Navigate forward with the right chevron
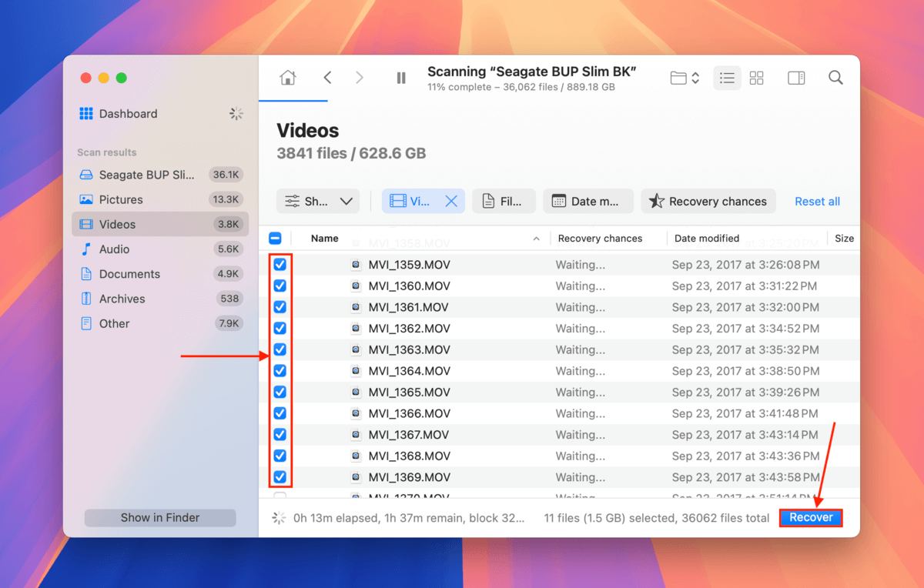924x588 pixels. 359,78
